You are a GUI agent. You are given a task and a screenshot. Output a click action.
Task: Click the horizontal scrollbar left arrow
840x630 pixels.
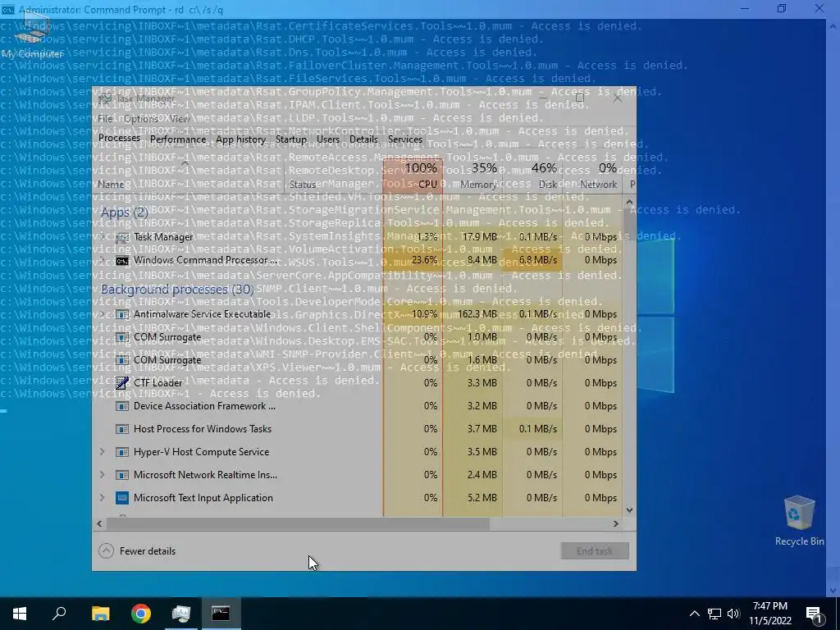point(99,524)
